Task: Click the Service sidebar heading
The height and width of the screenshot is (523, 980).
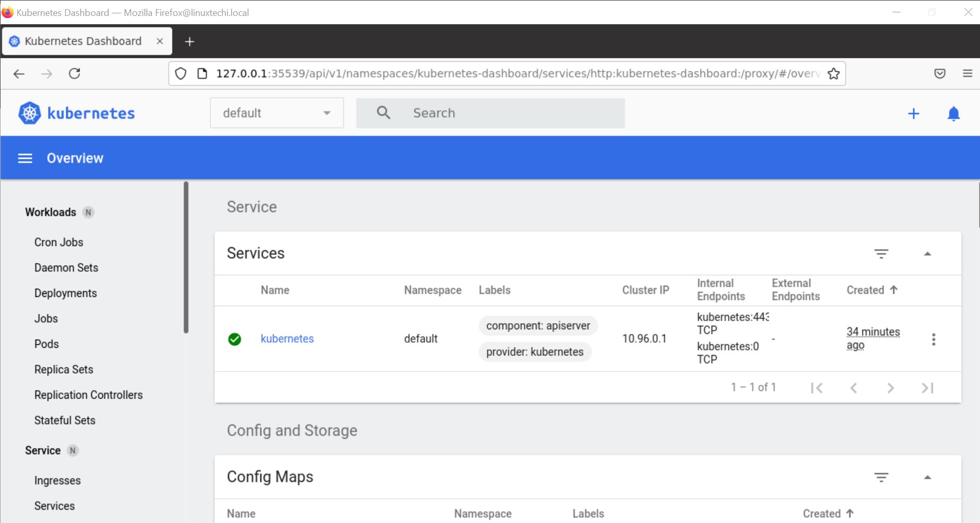Action: pos(43,451)
